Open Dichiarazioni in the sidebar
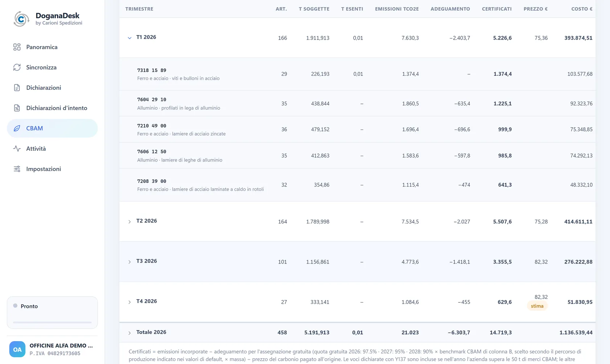610x364 pixels. click(x=52, y=88)
